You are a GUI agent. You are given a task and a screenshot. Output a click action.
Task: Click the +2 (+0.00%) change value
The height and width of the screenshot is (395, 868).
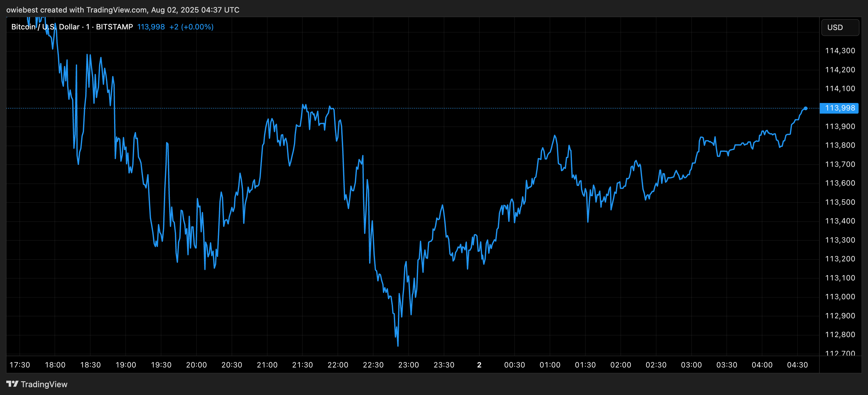[x=191, y=27]
